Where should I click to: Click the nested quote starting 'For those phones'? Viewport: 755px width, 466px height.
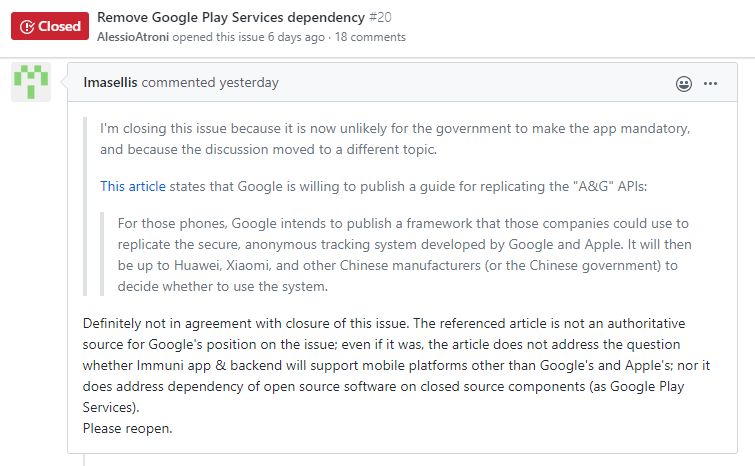coord(404,255)
